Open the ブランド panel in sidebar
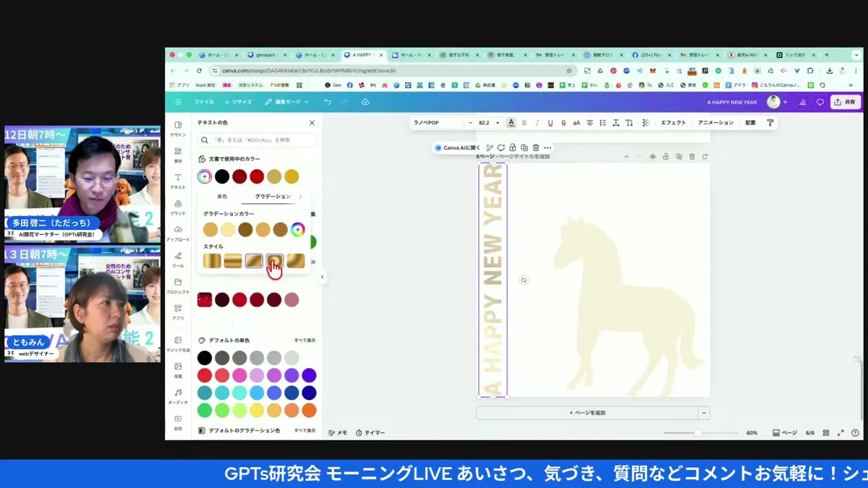This screenshot has width=868, height=488. (x=178, y=207)
